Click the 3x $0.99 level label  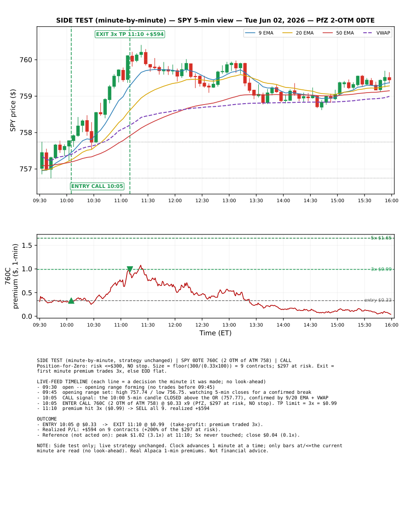coord(381,269)
